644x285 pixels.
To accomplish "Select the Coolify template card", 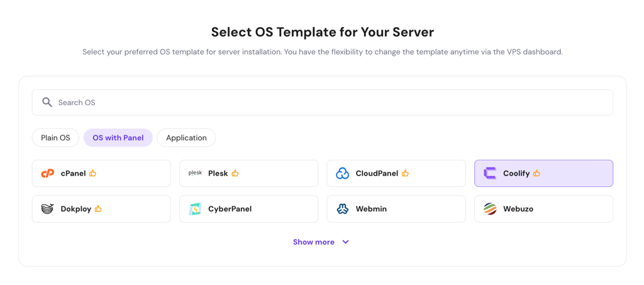I will [544, 173].
